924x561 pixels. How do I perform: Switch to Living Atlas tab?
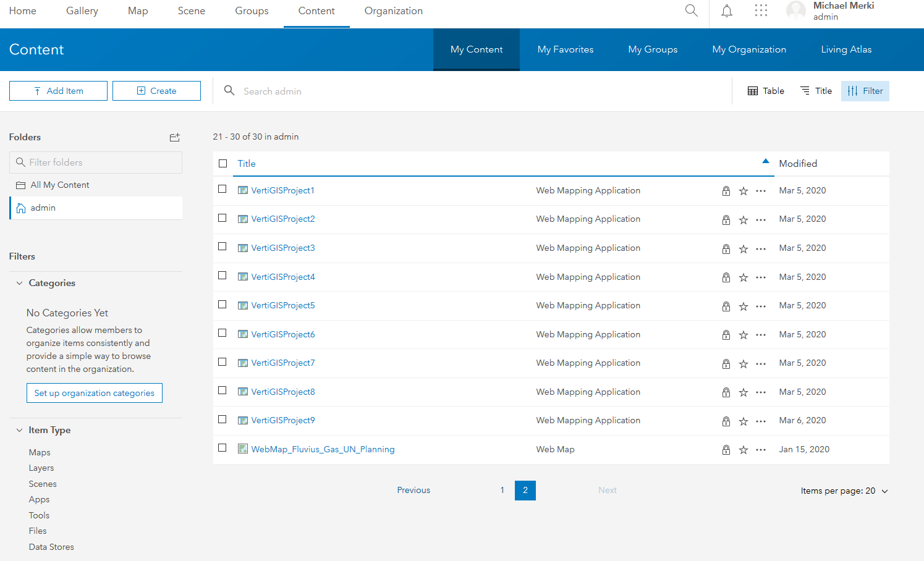(846, 49)
